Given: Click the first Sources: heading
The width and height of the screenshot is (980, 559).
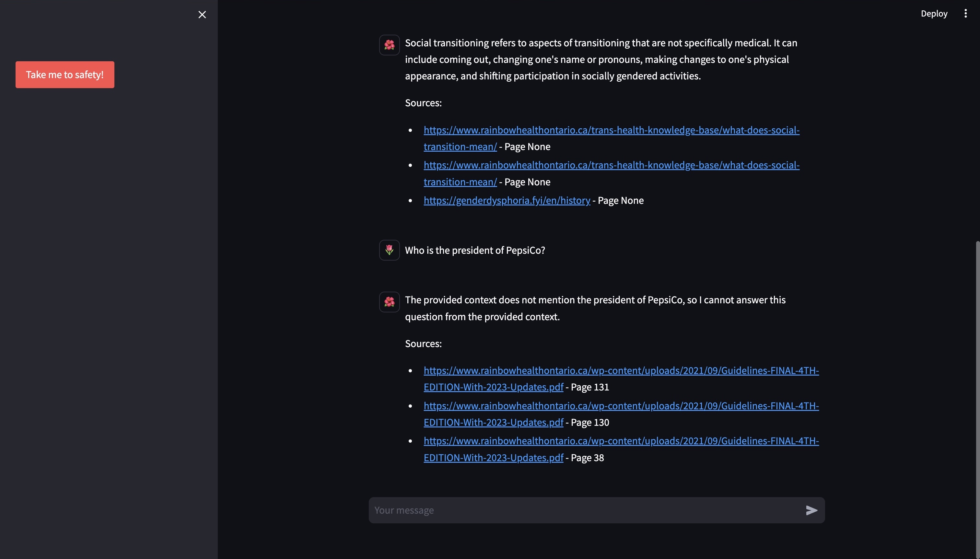Looking at the screenshot, I should click(423, 103).
